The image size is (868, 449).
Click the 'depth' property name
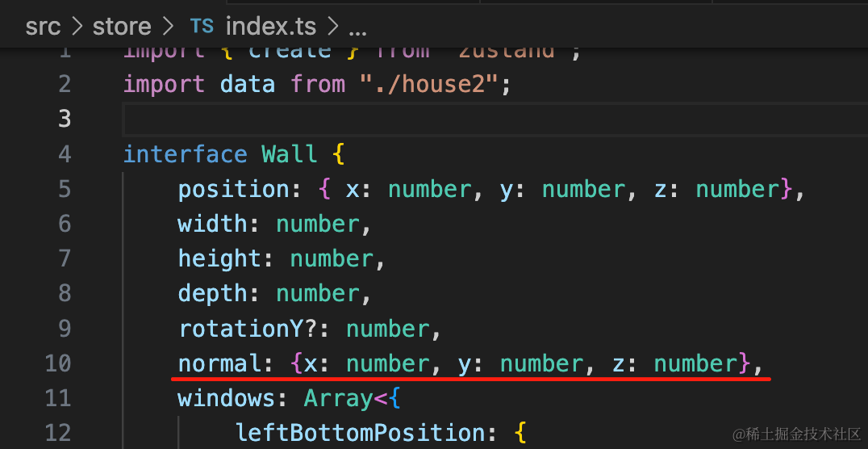point(213,294)
